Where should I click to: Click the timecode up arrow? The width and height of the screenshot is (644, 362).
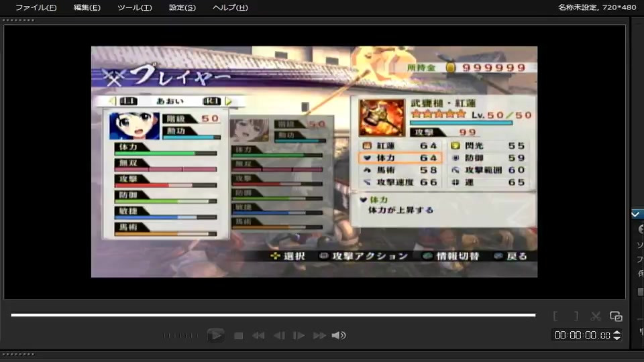617,333
